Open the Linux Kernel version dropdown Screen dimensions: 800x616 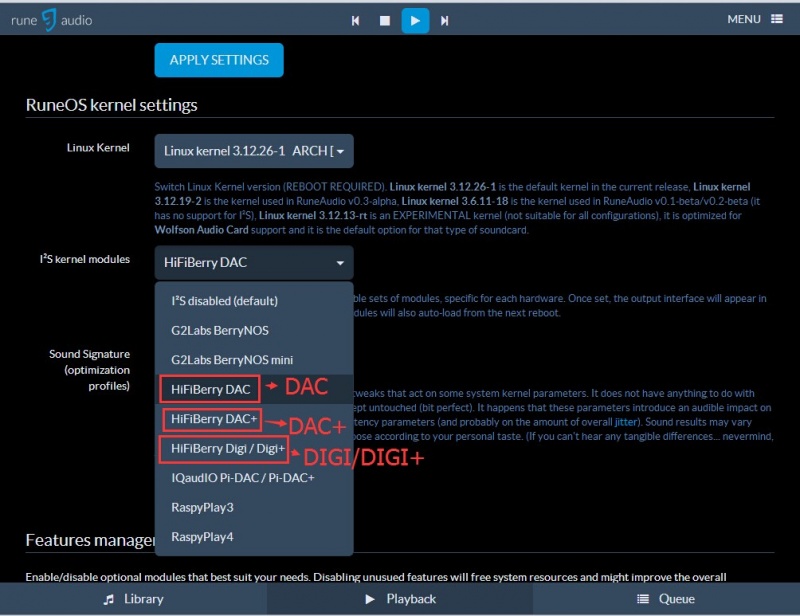pyautogui.click(x=253, y=148)
